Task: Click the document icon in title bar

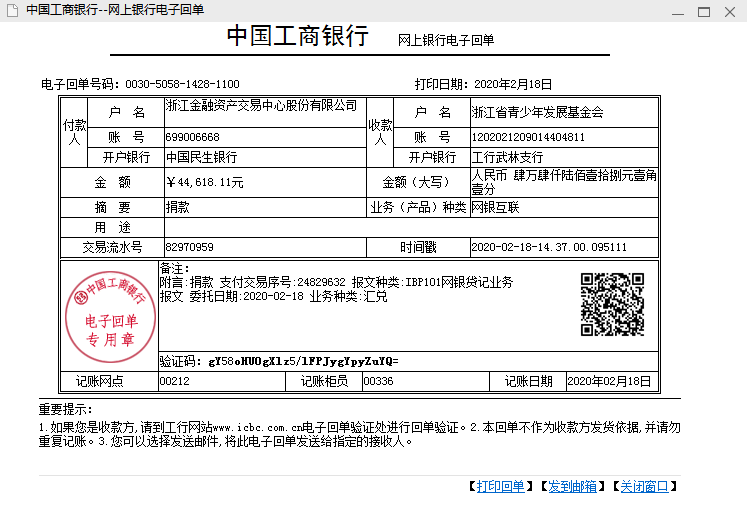Action: (x=12, y=10)
